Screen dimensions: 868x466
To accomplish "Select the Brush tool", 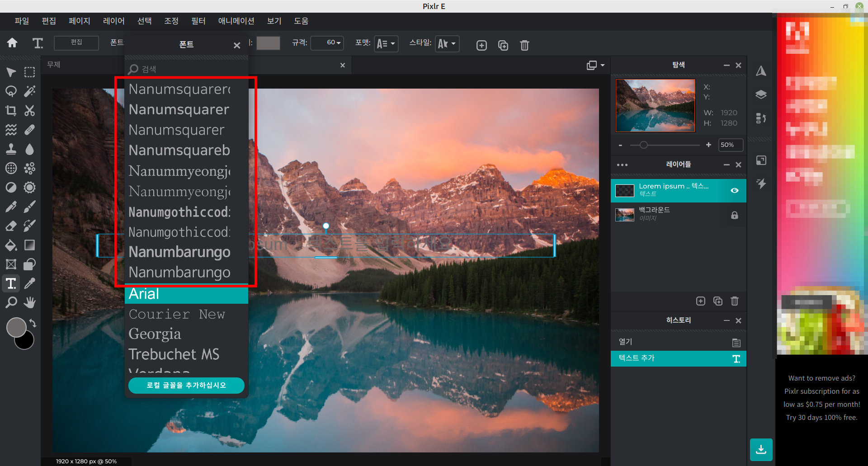I will [x=30, y=207].
